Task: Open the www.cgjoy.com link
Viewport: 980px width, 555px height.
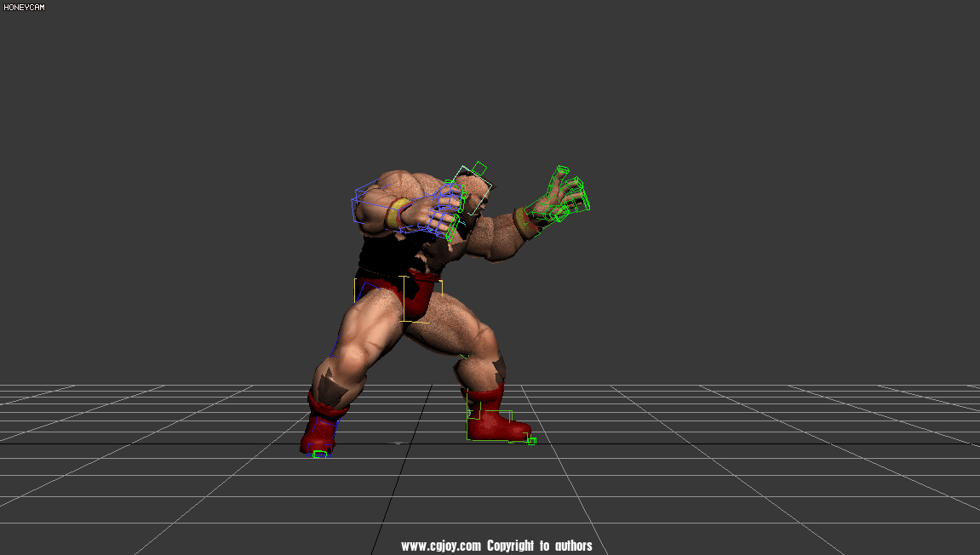Action: click(441, 546)
